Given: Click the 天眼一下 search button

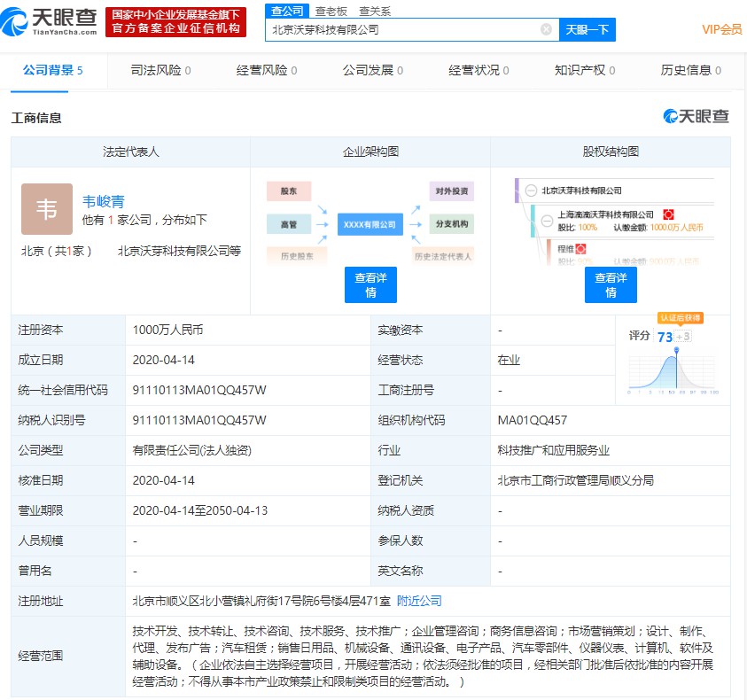Looking at the screenshot, I should (587, 29).
